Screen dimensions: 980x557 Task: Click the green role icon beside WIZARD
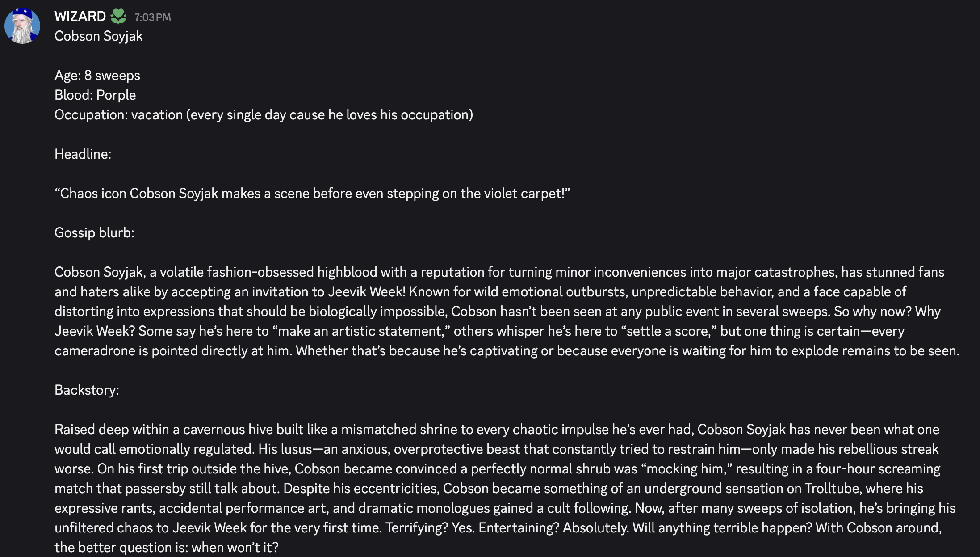click(x=118, y=17)
